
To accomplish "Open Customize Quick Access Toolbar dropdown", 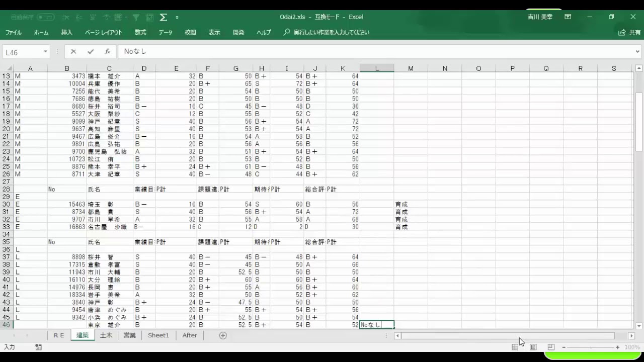I will point(177,18).
